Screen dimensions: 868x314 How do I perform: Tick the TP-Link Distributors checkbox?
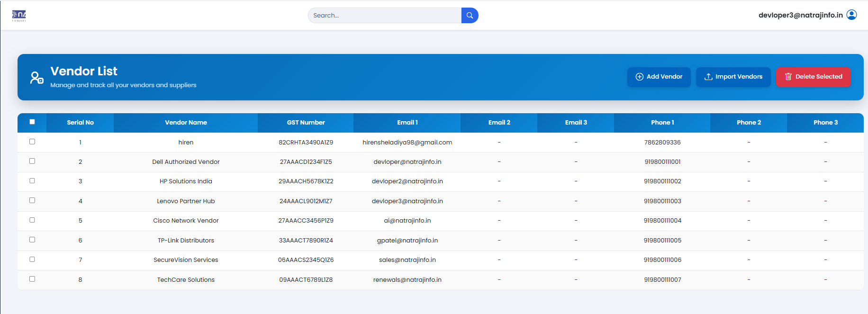pyautogui.click(x=32, y=240)
